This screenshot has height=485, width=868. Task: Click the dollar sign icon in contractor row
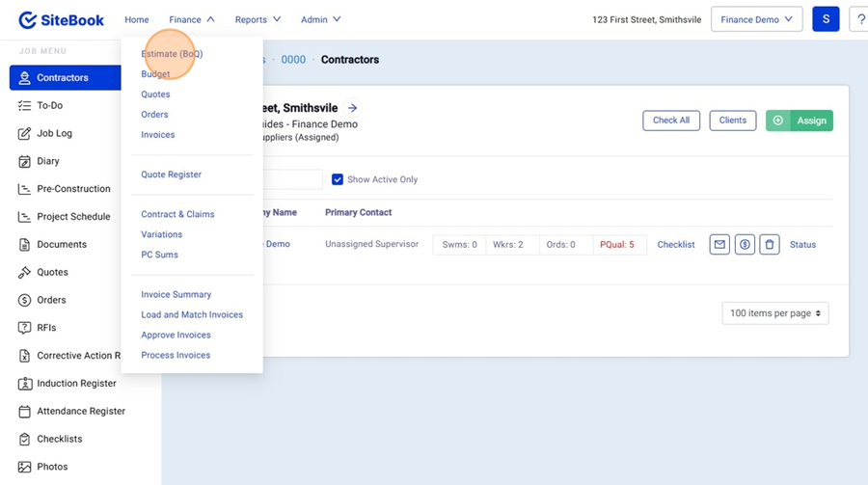coord(745,245)
